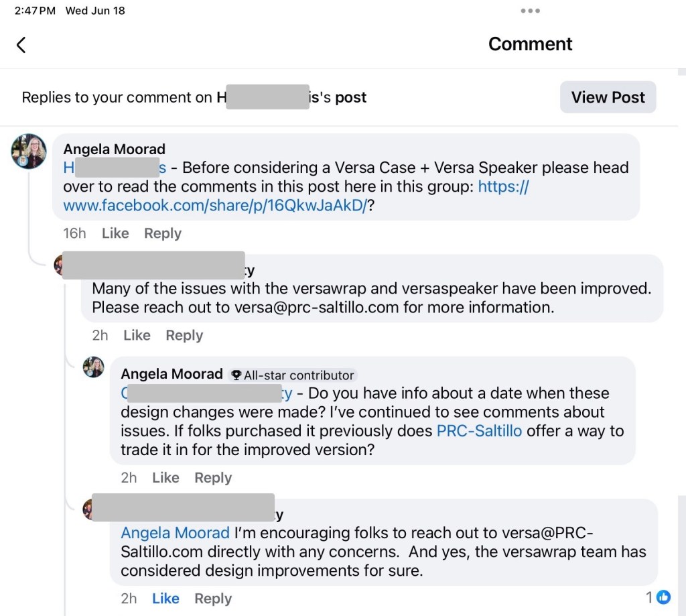Open the facebook.com share link

pos(214,206)
